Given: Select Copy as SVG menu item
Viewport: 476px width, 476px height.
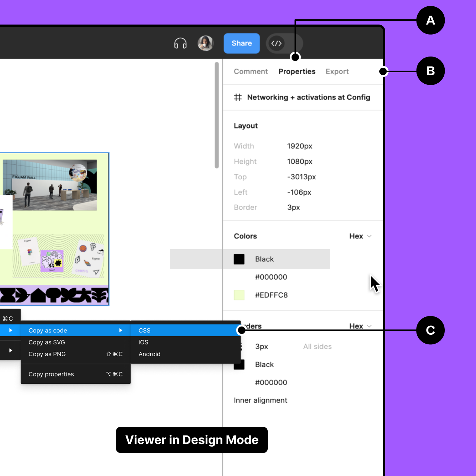Looking at the screenshot, I should pos(47,342).
